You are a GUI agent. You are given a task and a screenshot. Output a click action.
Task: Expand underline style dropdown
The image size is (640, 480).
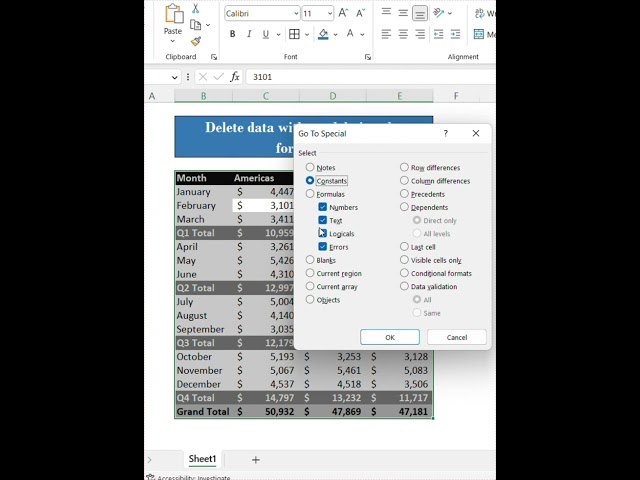(x=278, y=35)
